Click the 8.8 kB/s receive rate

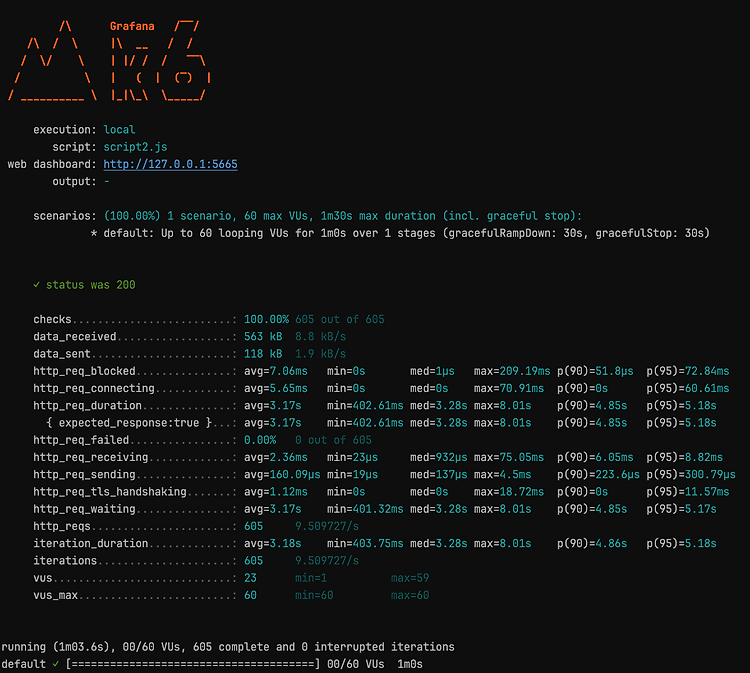click(x=320, y=337)
